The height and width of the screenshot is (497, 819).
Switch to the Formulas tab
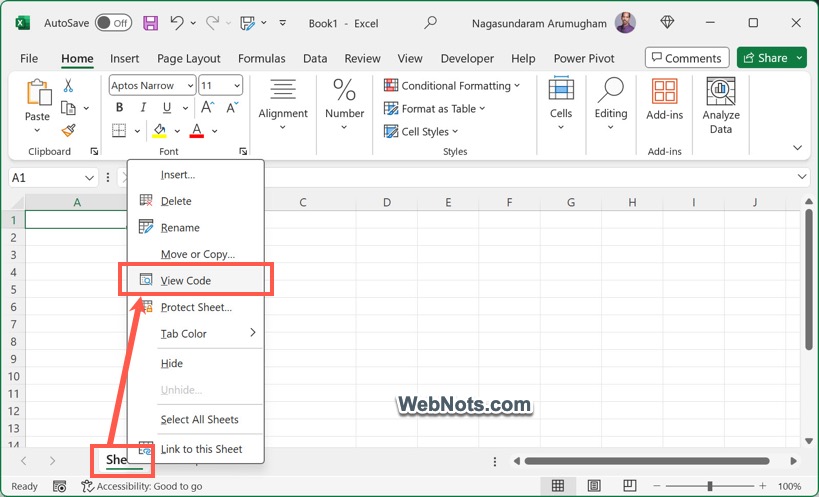[x=262, y=58]
